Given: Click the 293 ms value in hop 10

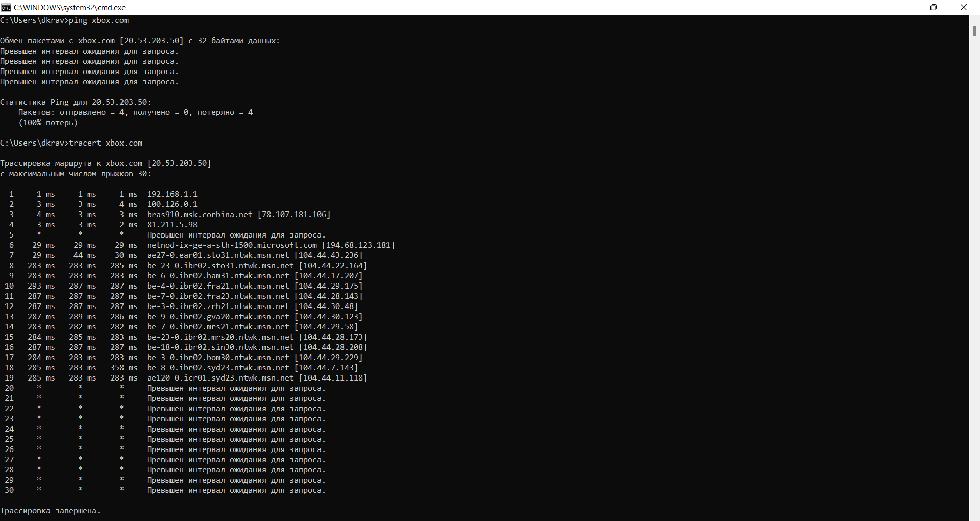Looking at the screenshot, I should (41, 286).
